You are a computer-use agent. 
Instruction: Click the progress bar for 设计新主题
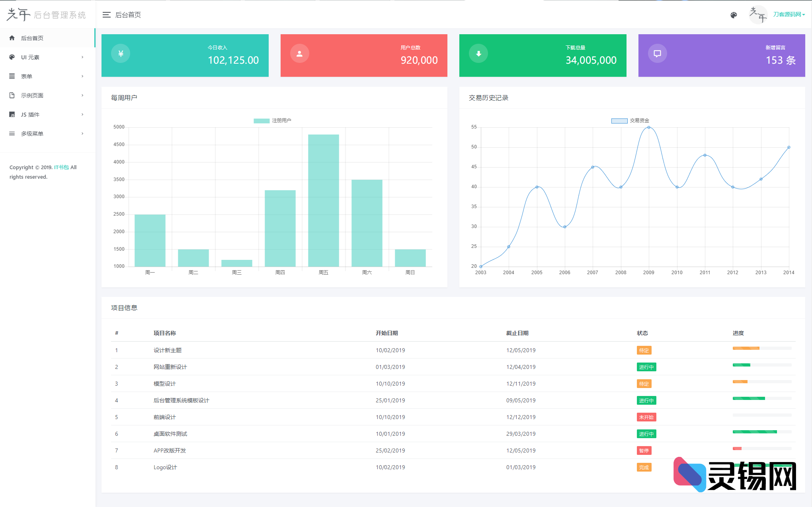pos(761,349)
